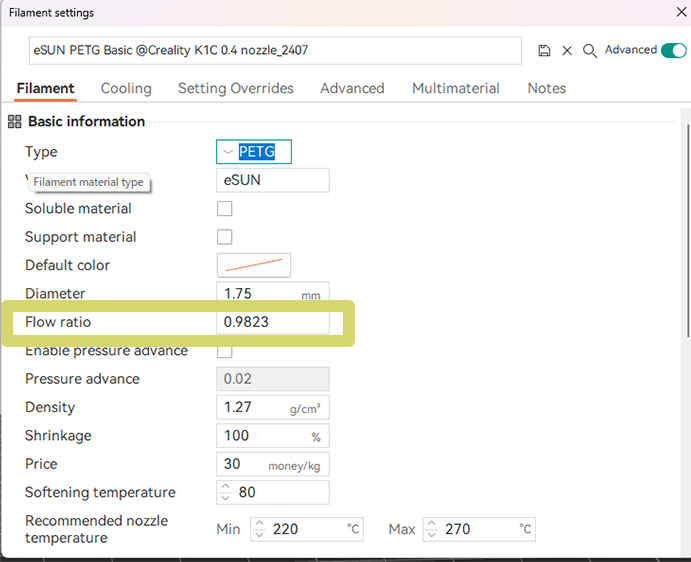This screenshot has width=691, height=562.
Task: Click the Flow ratio input field
Action: 272,322
